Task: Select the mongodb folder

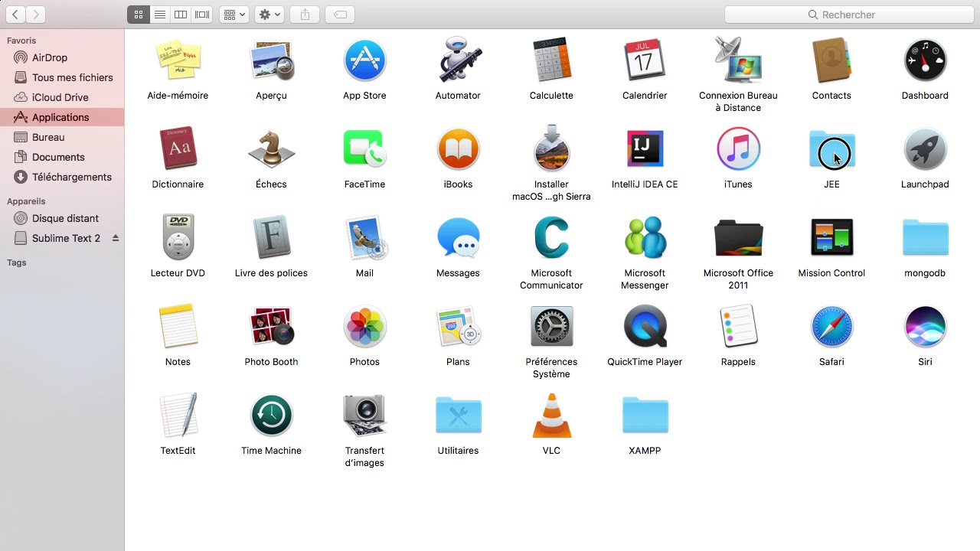Action: tap(925, 238)
